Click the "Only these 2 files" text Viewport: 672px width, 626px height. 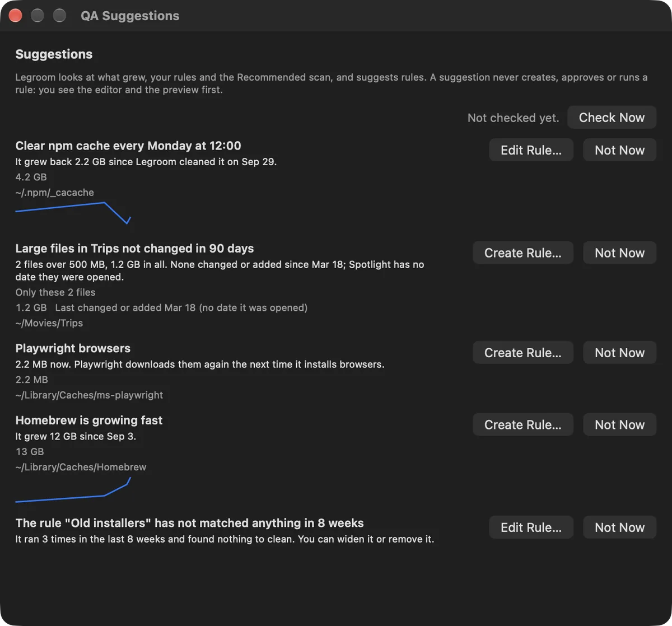(x=55, y=292)
